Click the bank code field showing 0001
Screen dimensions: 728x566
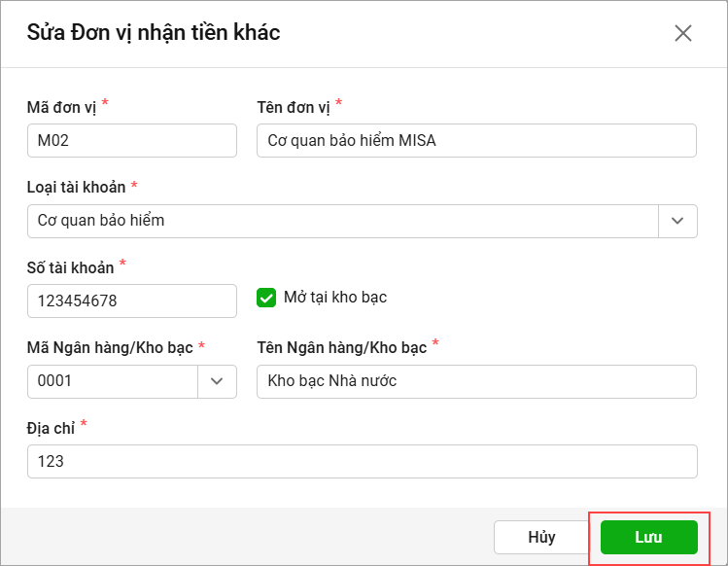pos(113,381)
